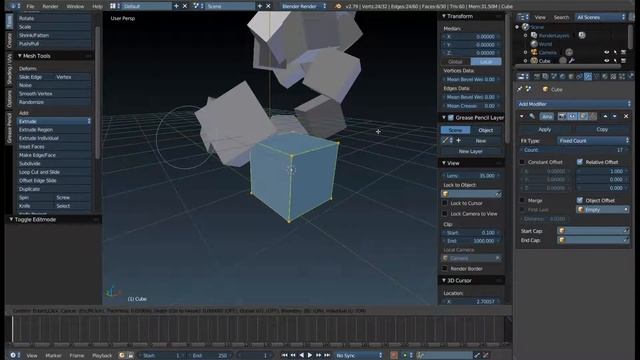Click the End Cap object field

[593, 240]
